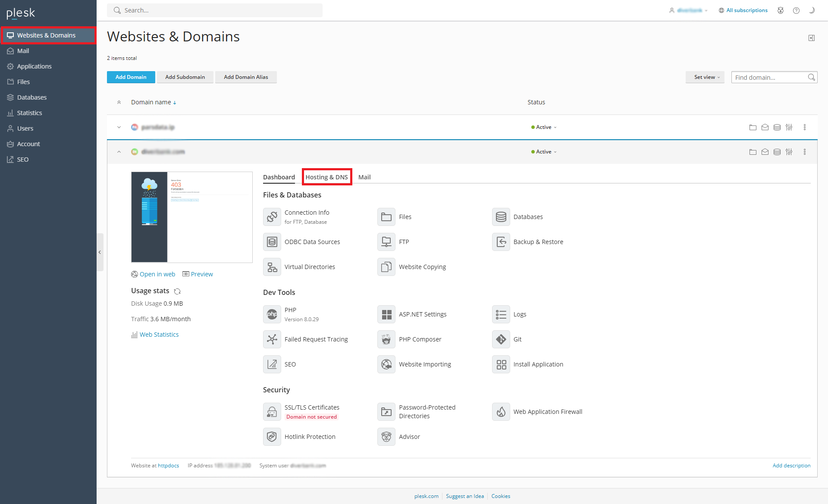Open the Logs tool
The height and width of the screenshot is (504, 828).
509,314
